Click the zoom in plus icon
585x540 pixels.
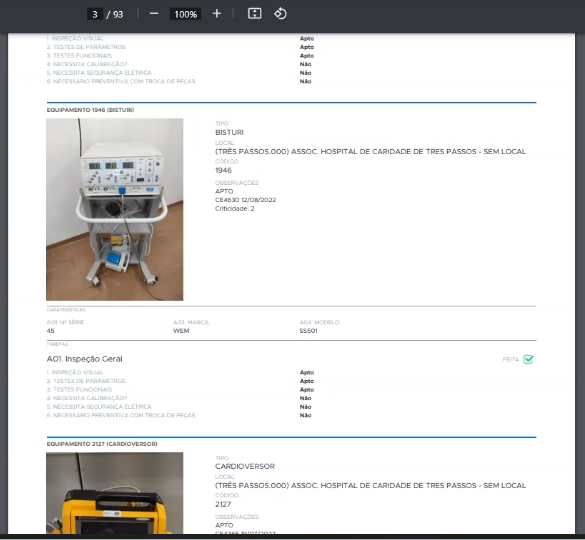coord(217,14)
